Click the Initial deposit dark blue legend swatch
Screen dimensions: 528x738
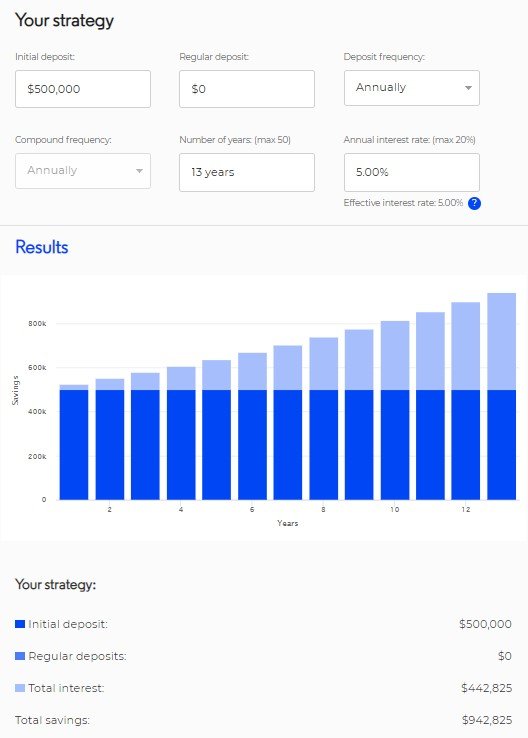pyautogui.click(x=20, y=624)
